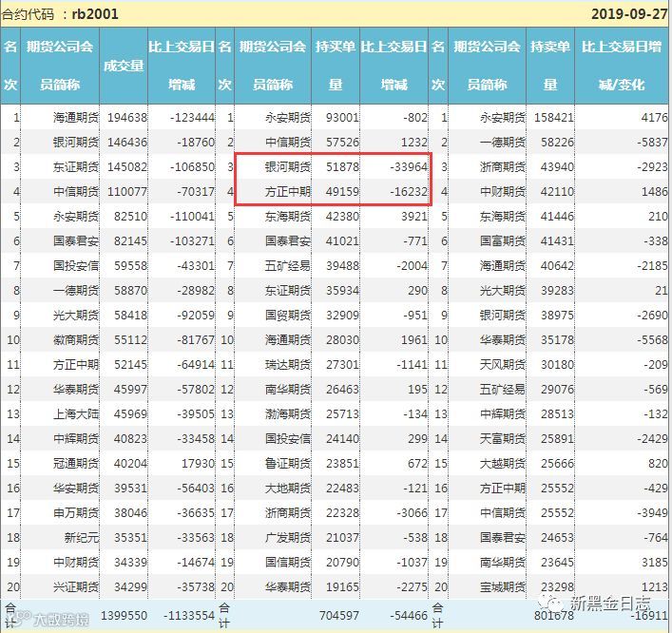Click 国贸期货 long holding 32909
This screenshot has height=633, width=672.
342,316
